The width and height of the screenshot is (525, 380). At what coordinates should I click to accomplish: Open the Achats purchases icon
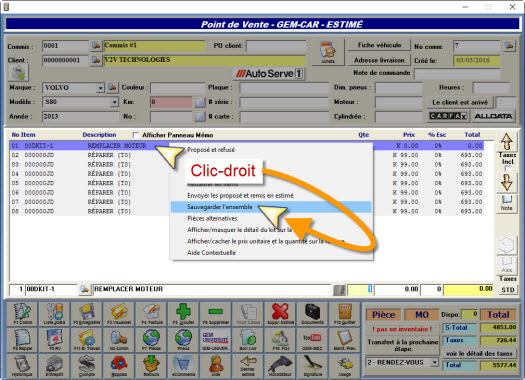click(327, 52)
